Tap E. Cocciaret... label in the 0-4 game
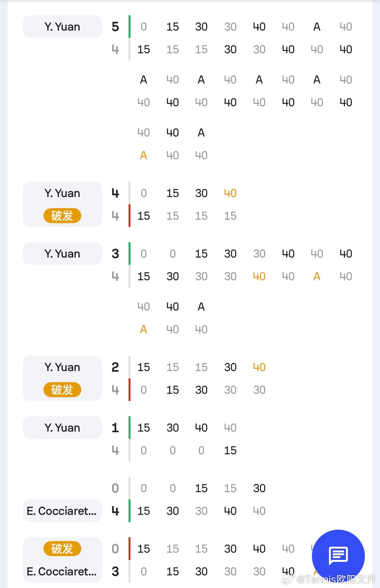The image size is (380, 588). pos(62,511)
